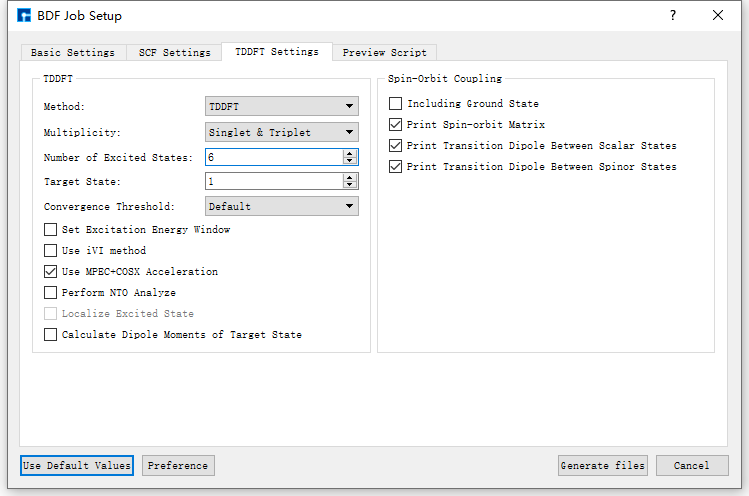Disable Use MPEC+COSX Acceleration checkbox
The height and width of the screenshot is (496, 749).
click(x=51, y=272)
